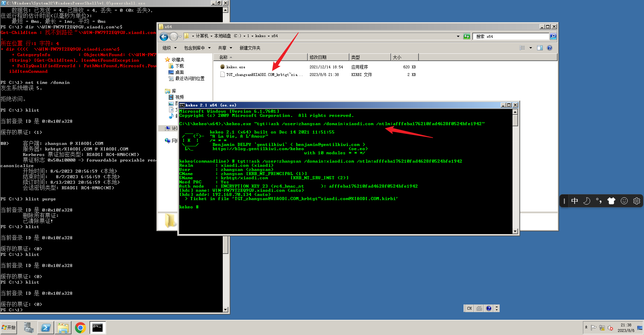The image size is (644, 335).
Task: Launch kekeo.exe from the file list
Action: (x=236, y=67)
